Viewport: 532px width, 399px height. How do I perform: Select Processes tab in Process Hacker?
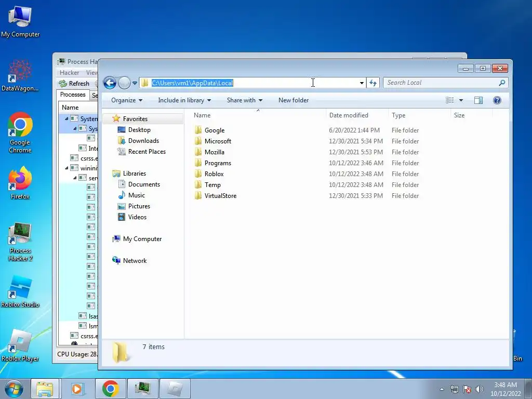coord(73,95)
